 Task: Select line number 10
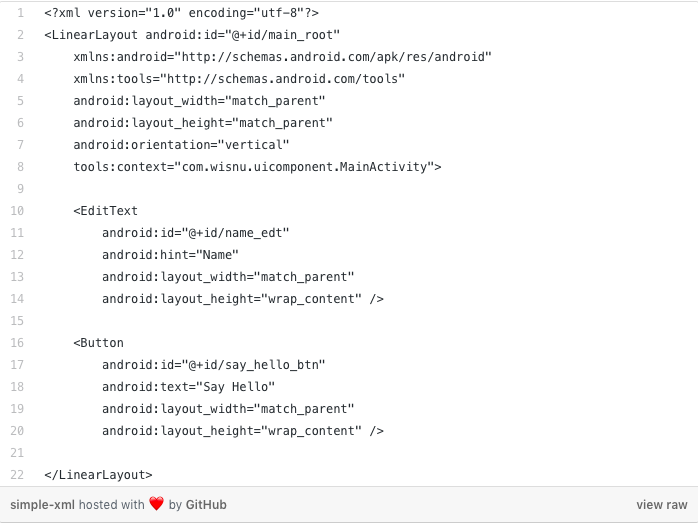pyautogui.click(x=20, y=211)
